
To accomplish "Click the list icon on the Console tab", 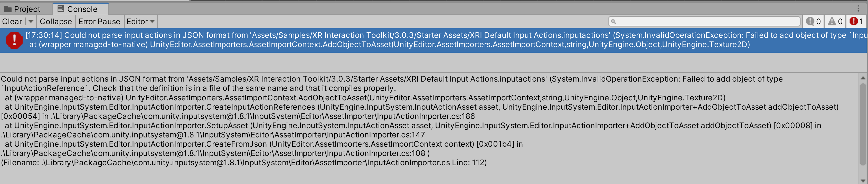I will (x=61, y=9).
